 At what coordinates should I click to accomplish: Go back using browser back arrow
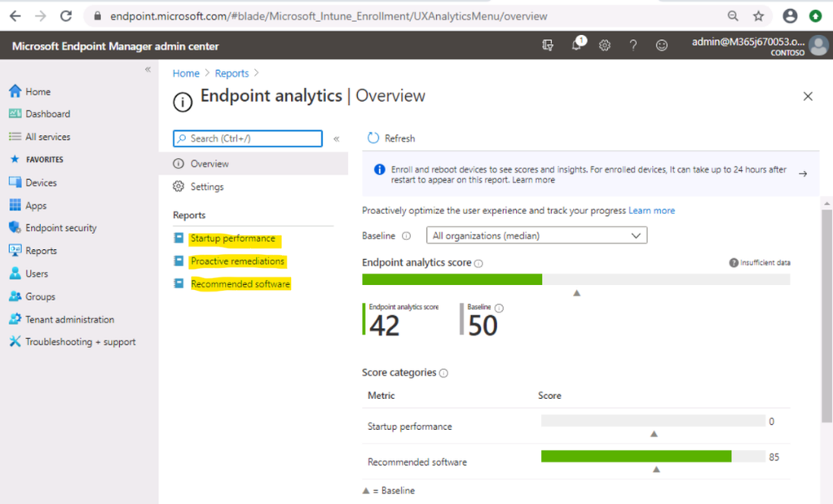(15, 16)
